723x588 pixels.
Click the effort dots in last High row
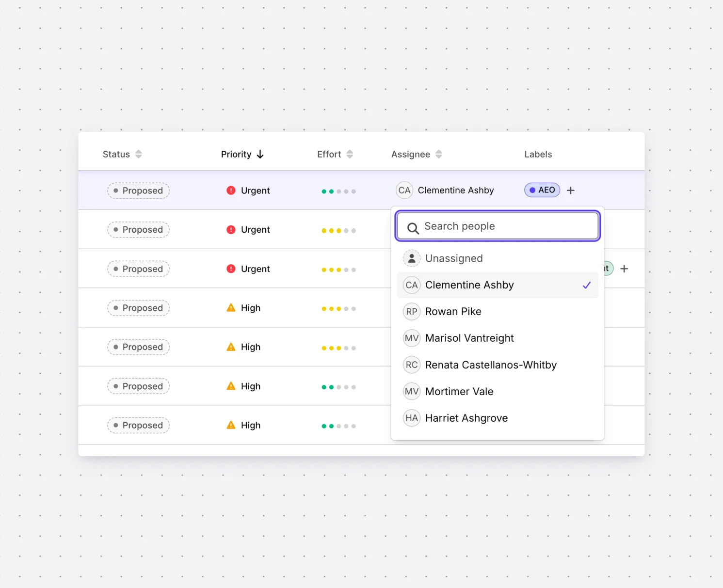pos(338,426)
